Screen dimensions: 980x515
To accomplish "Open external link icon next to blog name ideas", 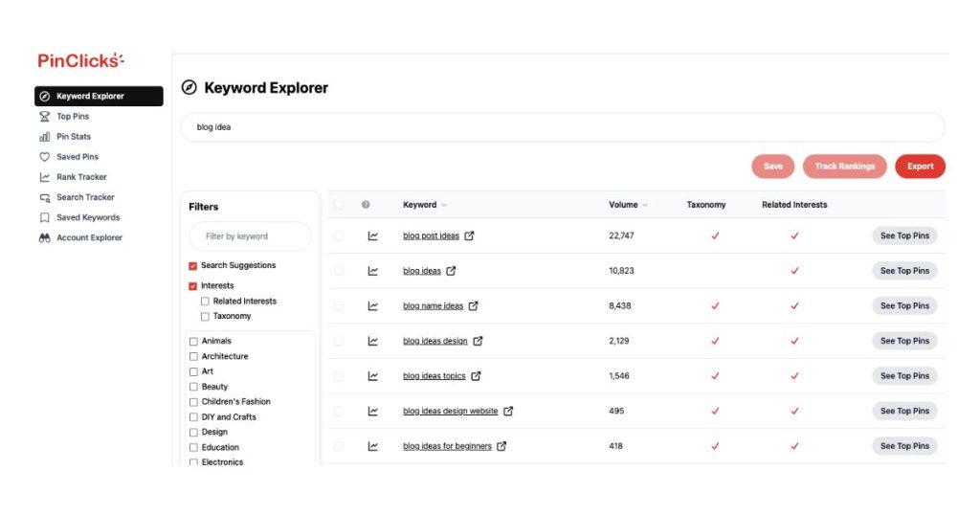I will [x=473, y=306].
